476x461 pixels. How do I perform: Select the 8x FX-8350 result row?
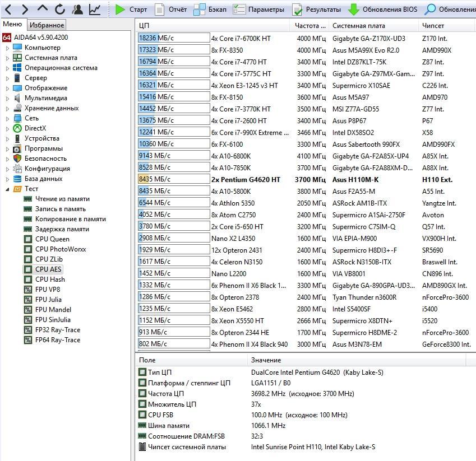coord(306,50)
